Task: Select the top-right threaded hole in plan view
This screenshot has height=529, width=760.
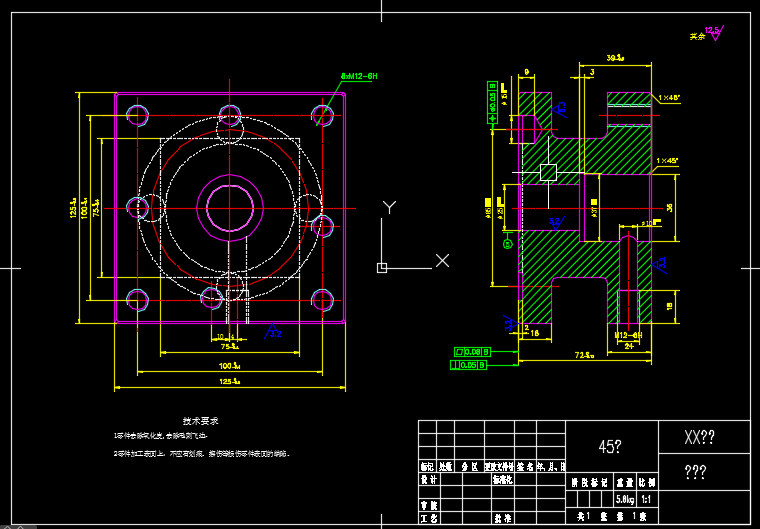Action: (x=322, y=114)
